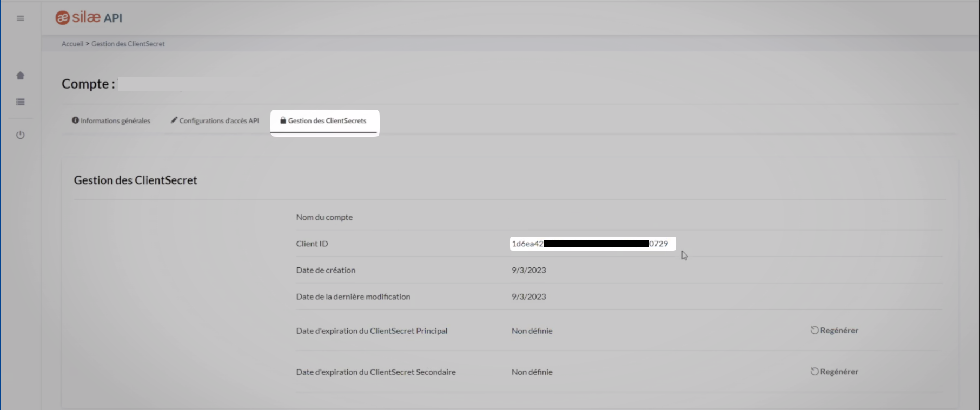This screenshot has height=410, width=980.
Task: Click Non définie for the ClientSecret Principal expiration
Action: tap(532, 331)
